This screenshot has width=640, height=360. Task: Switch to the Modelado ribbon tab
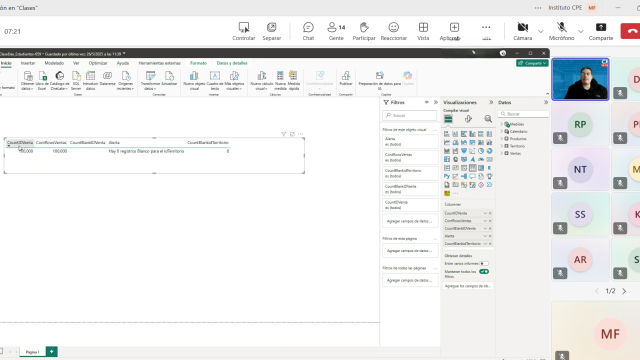coord(54,63)
